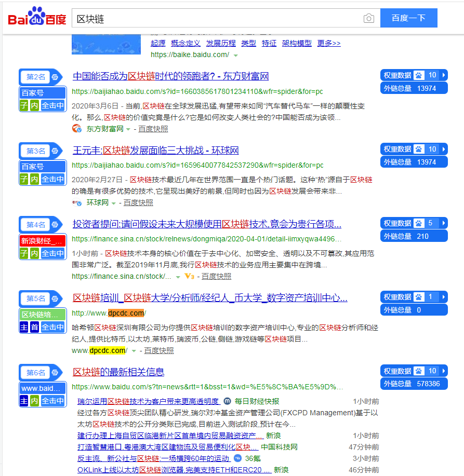
Task: Open 区块链的最新相关信息 title link
Action: (118, 372)
